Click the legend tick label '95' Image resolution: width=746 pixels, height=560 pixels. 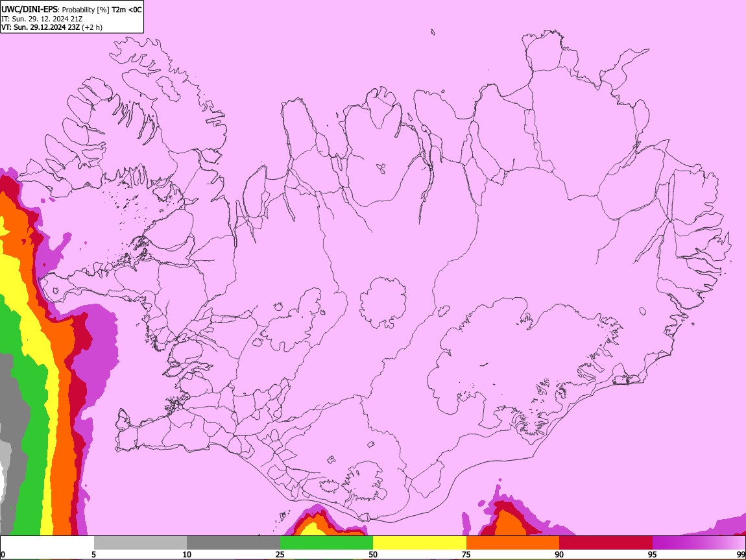tap(653, 555)
